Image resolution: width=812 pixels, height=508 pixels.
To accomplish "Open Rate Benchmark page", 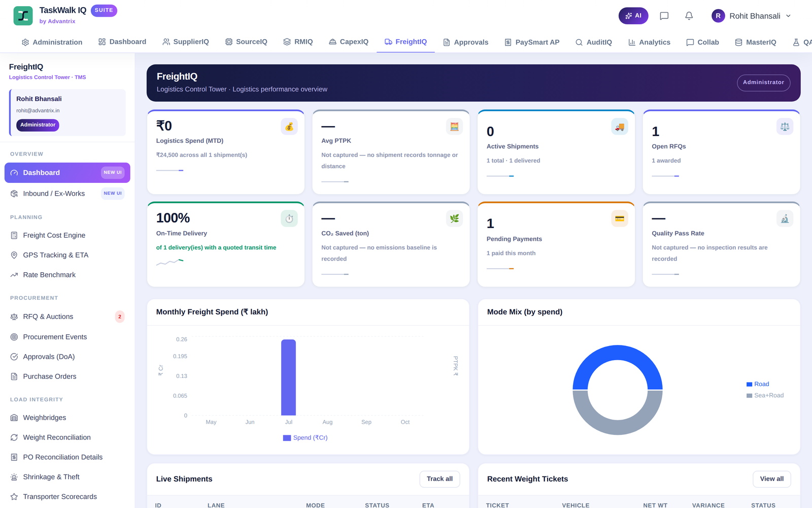I will (67, 275).
